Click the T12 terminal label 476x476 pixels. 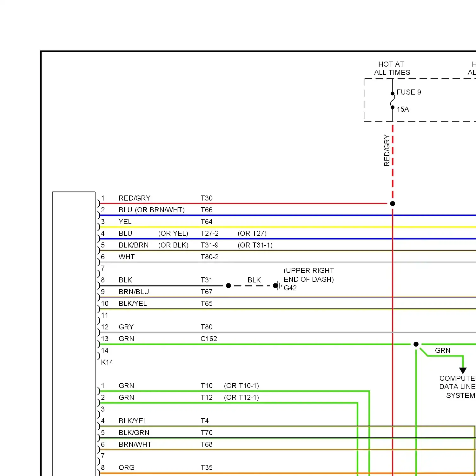pos(206,397)
